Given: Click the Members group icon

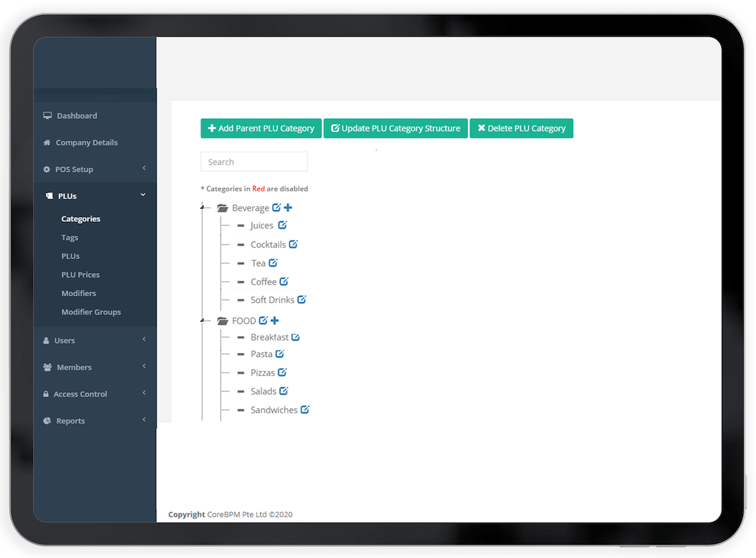Looking at the screenshot, I should [47, 367].
